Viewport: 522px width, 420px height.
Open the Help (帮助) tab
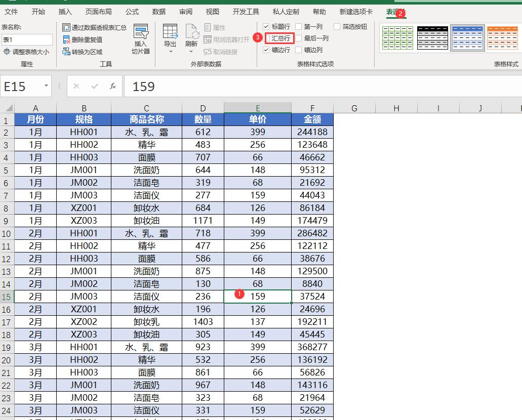pyautogui.click(x=319, y=12)
